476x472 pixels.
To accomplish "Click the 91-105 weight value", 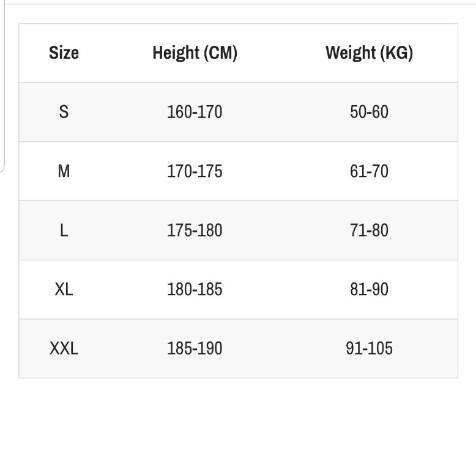I will pos(369,348).
